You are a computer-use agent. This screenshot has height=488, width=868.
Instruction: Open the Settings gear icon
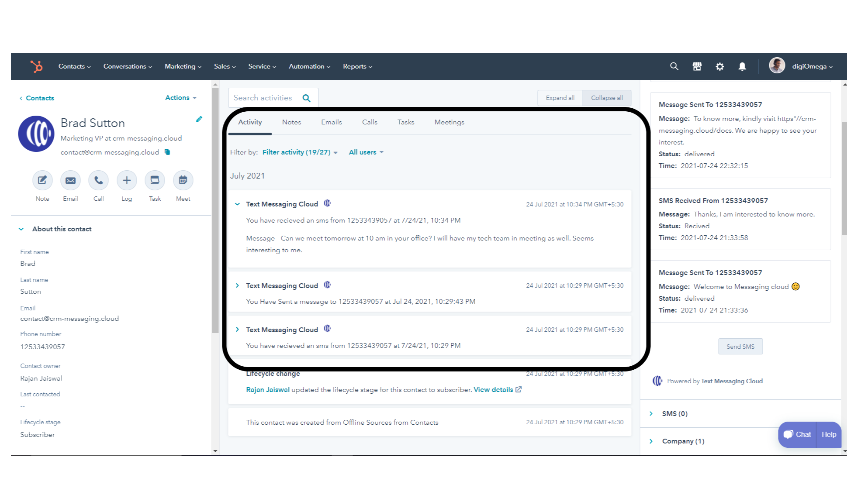[x=719, y=66]
